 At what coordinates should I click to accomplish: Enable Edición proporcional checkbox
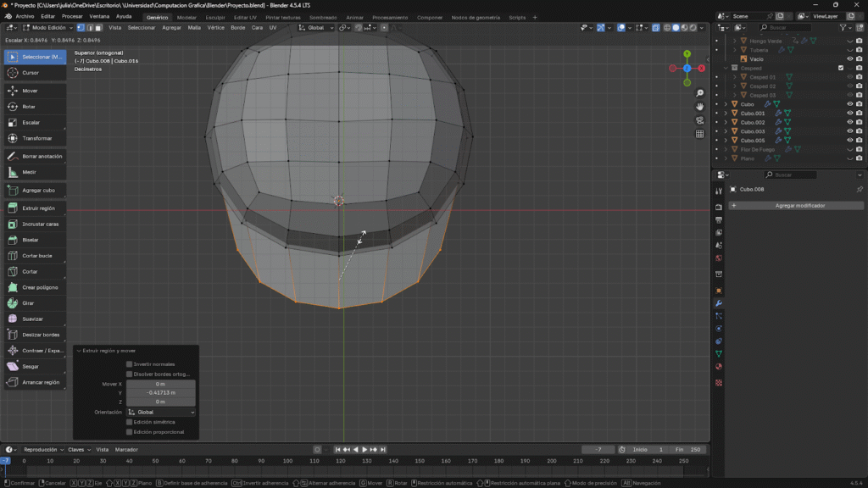pyautogui.click(x=130, y=431)
